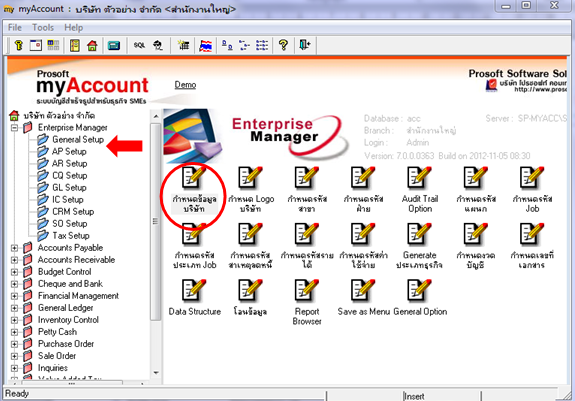Open the General Option icon
Viewport: 575px width, 401px height.
click(420, 297)
